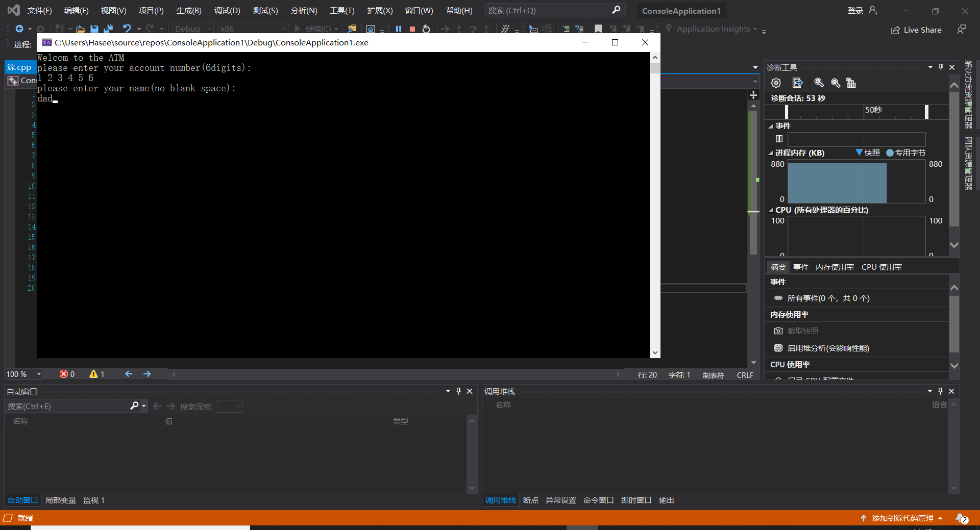
Task: Click the Live Share button
Action: click(916, 30)
